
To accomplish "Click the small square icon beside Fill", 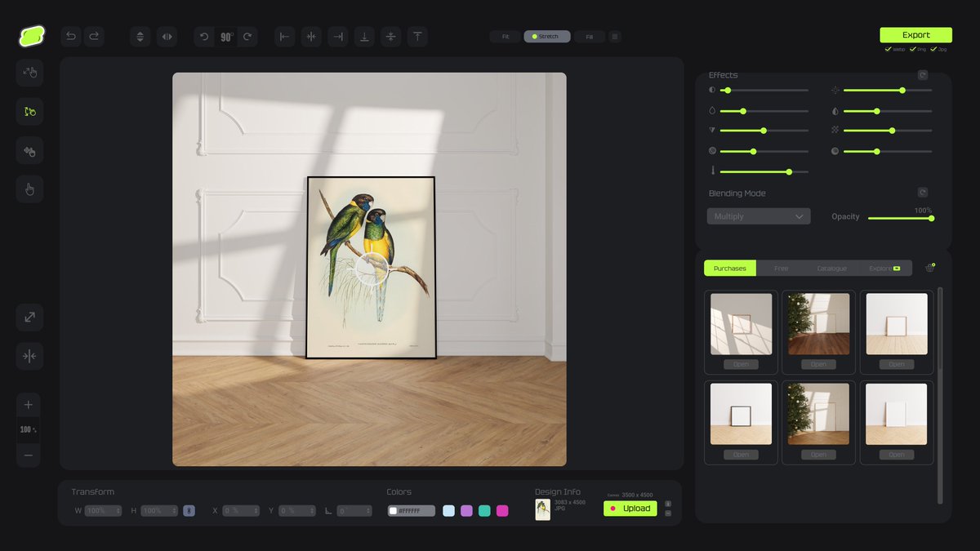I will tap(615, 37).
